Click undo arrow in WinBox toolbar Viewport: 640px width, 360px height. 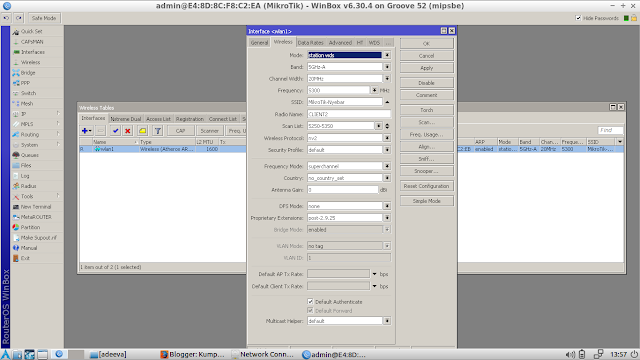pos(6,18)
